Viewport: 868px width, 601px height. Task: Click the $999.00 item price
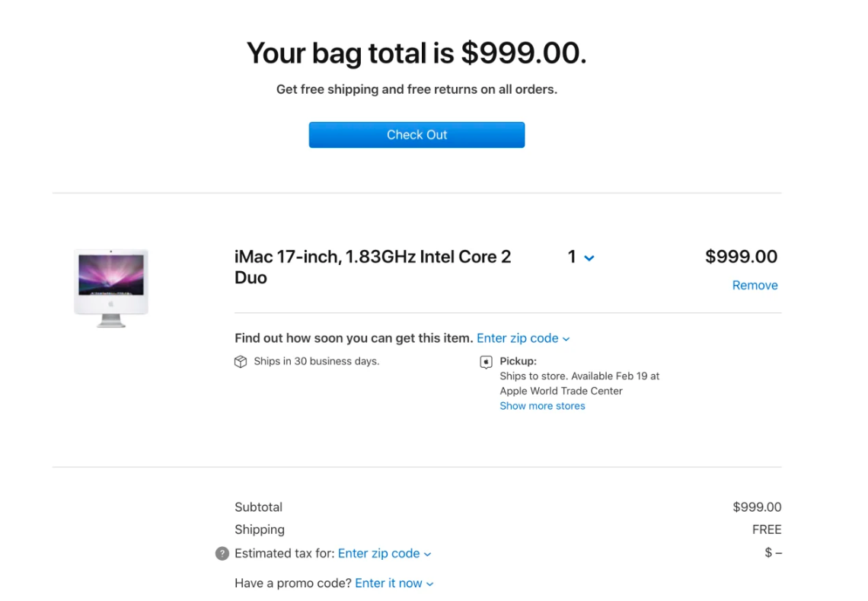(742, 257)
